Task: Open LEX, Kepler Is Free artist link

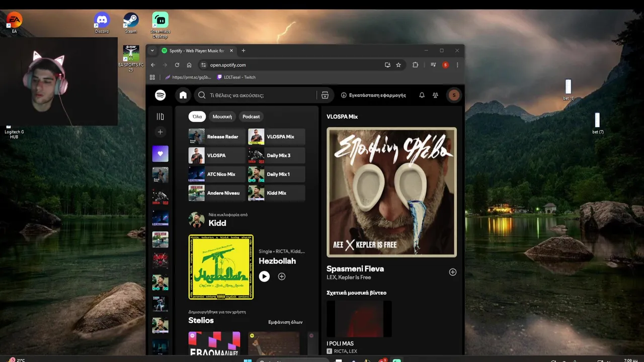Action: tap(349, 278)
